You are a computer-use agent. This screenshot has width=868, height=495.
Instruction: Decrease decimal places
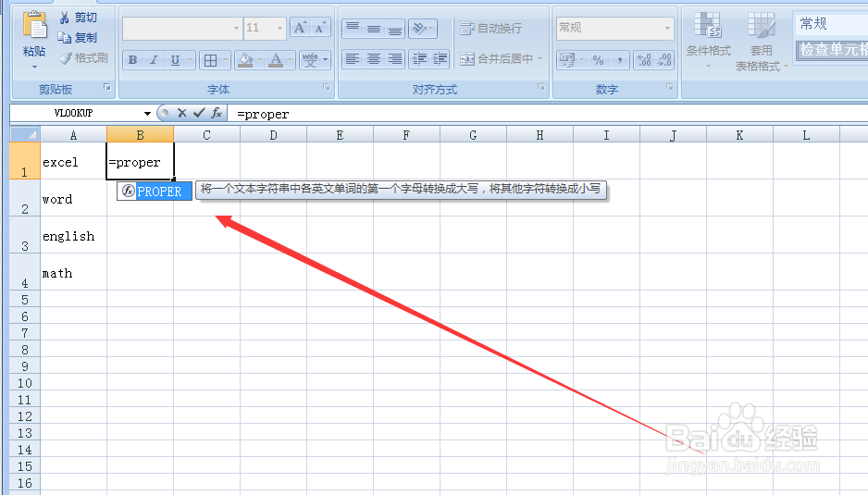(x=663, y=60)
